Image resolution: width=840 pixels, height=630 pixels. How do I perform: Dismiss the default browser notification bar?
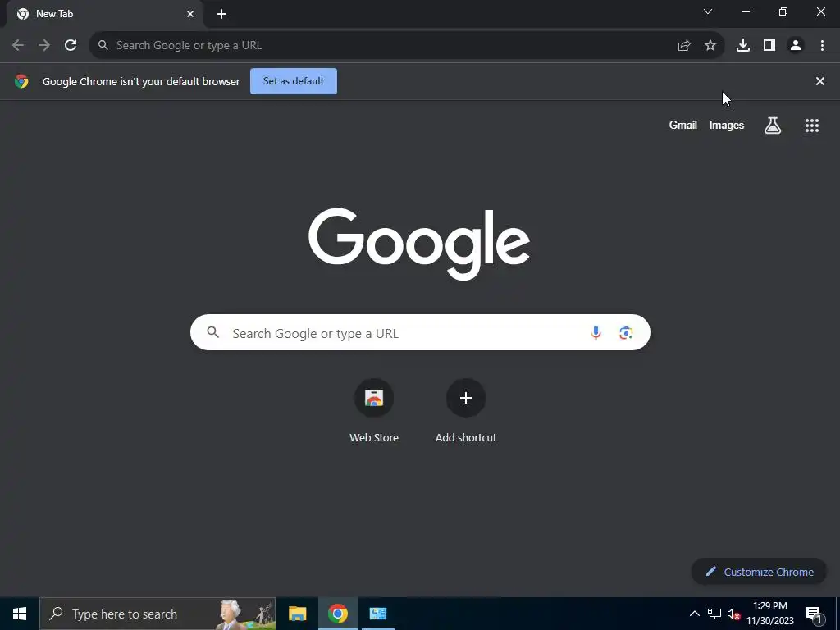(x=820, y=81)
